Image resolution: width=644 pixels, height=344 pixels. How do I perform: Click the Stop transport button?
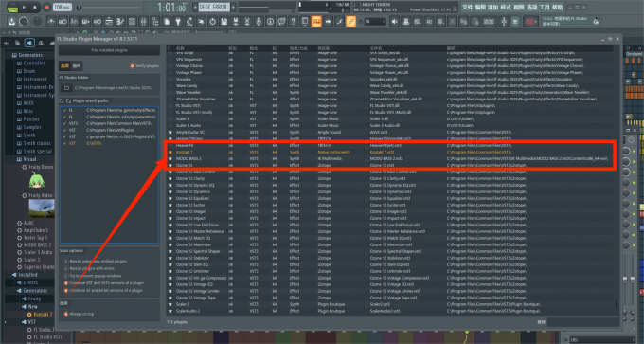point(35,7)
